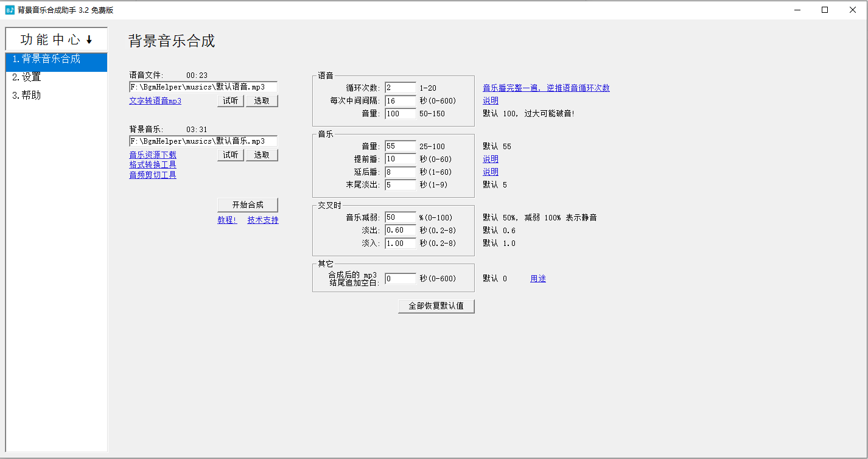Open 文字转语音mp3 link
868x459 pixels.
(155, 101)
